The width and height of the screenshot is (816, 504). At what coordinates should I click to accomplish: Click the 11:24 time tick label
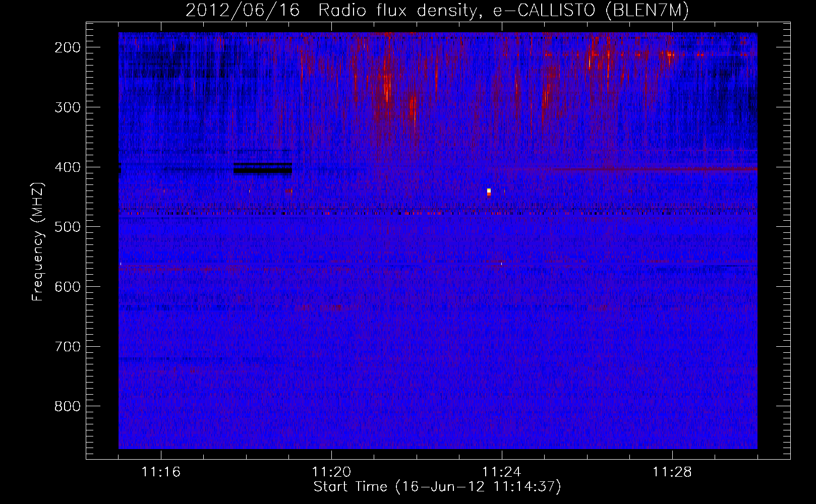(502, 472)
